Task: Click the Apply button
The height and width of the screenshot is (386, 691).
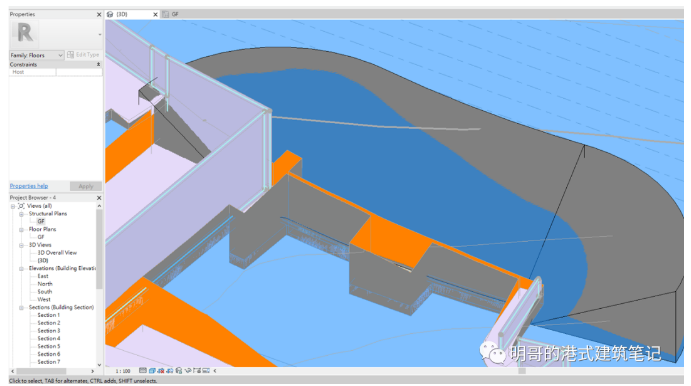Action: [86, 186]
